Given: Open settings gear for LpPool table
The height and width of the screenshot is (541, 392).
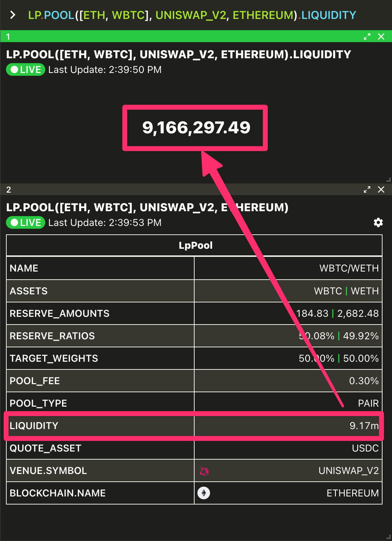Looking at the screenshot, I should (378, 222).
